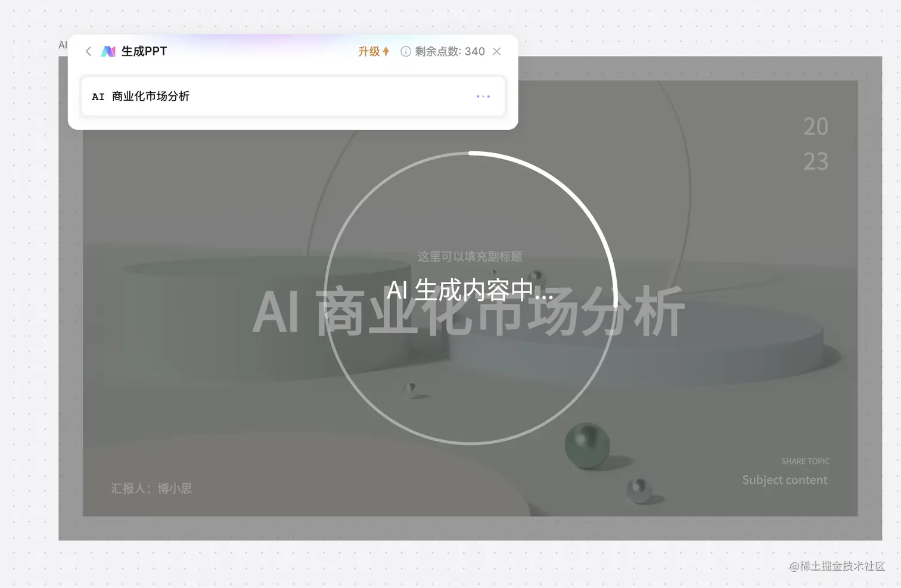Close the 生成PPT panel
The width and height of the screenshot is (901, 588).
496,51
